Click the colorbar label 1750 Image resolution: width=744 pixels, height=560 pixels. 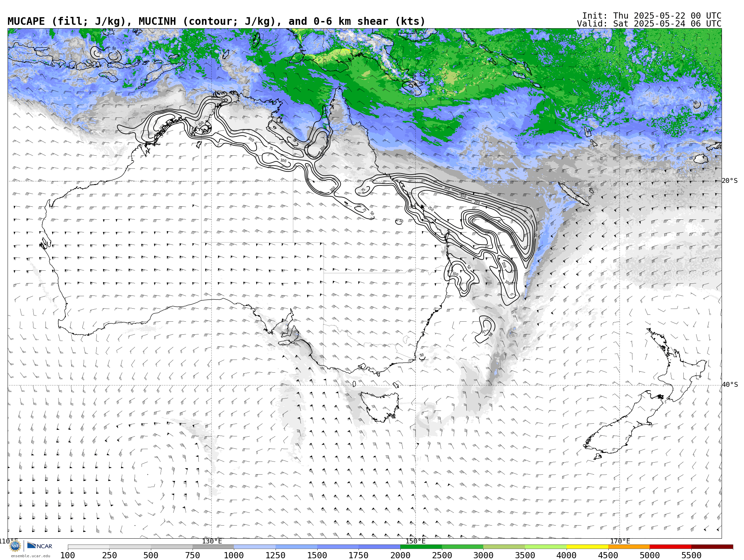pyautogui.click(x=359, y=556)
